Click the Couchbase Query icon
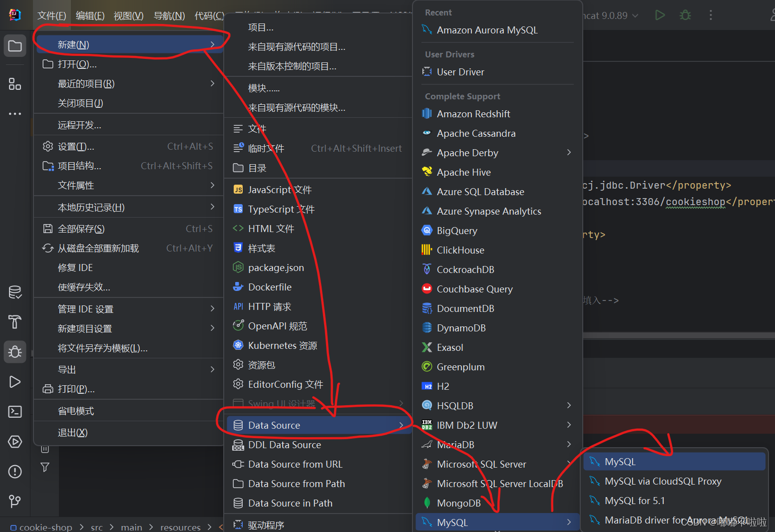Viewport: 775px width, 532px height. 427,289
